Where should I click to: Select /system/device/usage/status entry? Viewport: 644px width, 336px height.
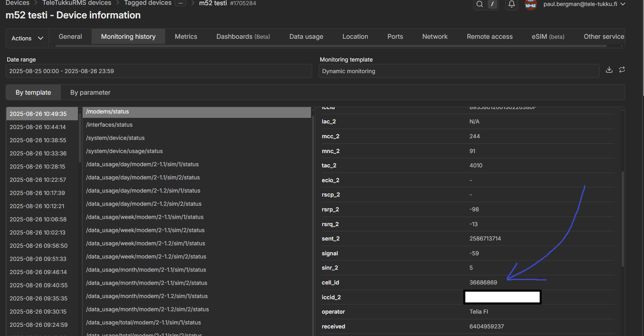[197, 151]
